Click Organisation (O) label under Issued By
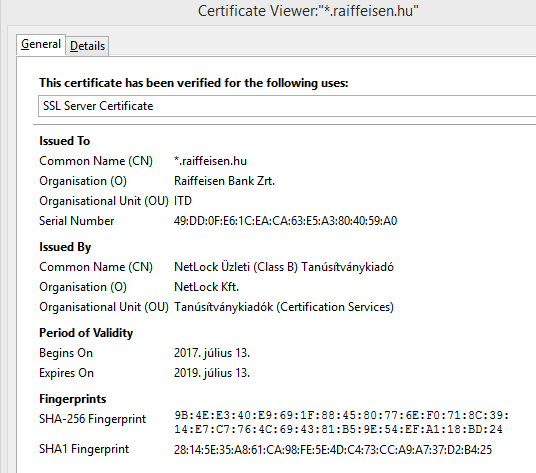536x473 pixels. pyautogui.click(x=83, y=287)
